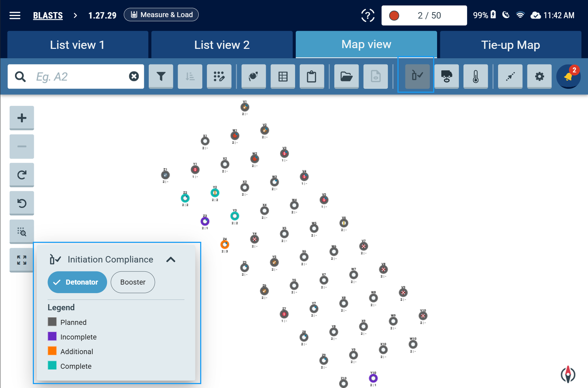Image resolution: width=588 pixels, height=388 pixels.
Task: Click the Wi-Fi signal icon
Action: [x=520, y=15]
